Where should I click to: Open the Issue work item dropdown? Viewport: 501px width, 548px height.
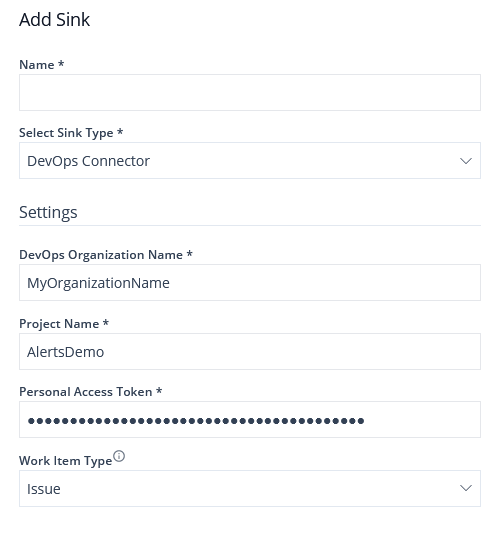coord(250,488)
